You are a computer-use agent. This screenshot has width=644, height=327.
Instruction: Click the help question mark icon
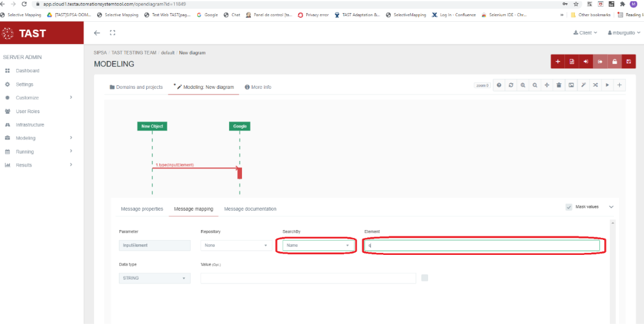pyautogui.click(x=499, y=85)
